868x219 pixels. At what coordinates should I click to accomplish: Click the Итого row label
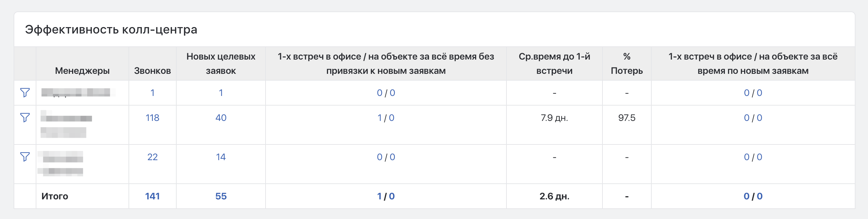[x=55, y=196]
